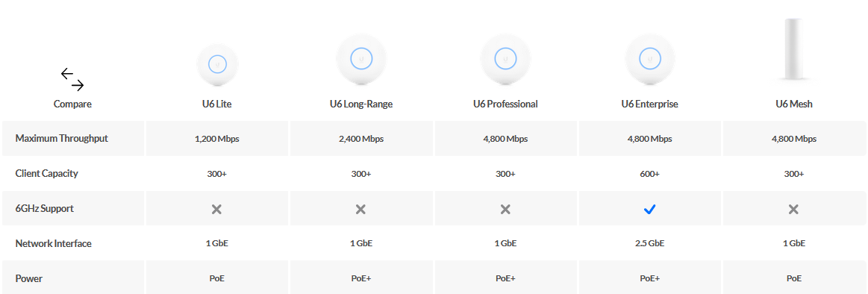Select the U6 Enterprise product image
Screen dimensions: 868x294
point(650,59)
